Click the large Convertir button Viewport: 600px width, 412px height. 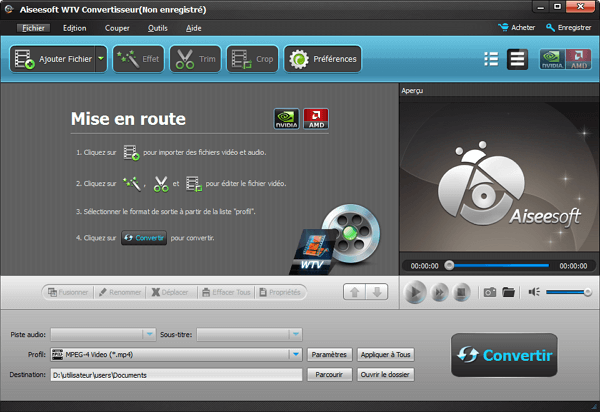[504, 355]
